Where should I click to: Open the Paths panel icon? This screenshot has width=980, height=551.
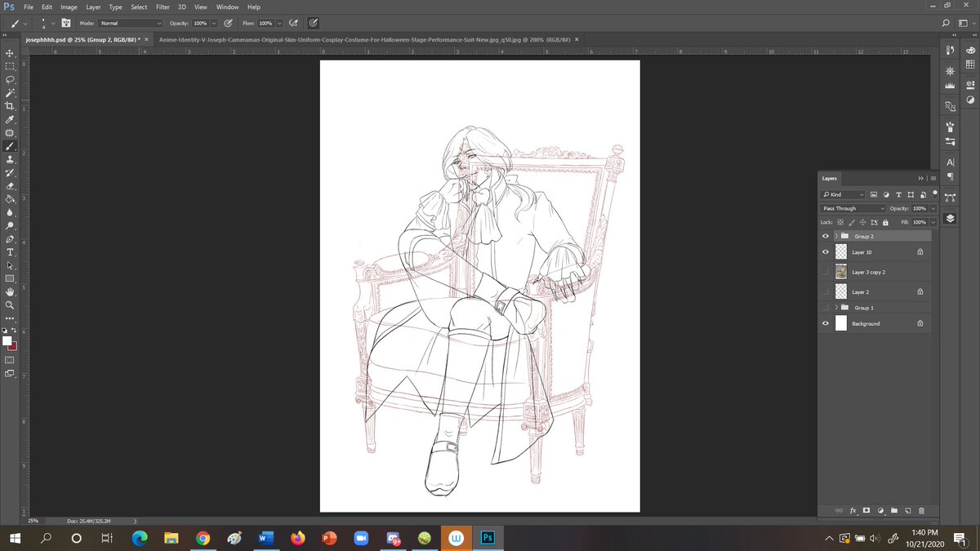(x=950, y=197)
